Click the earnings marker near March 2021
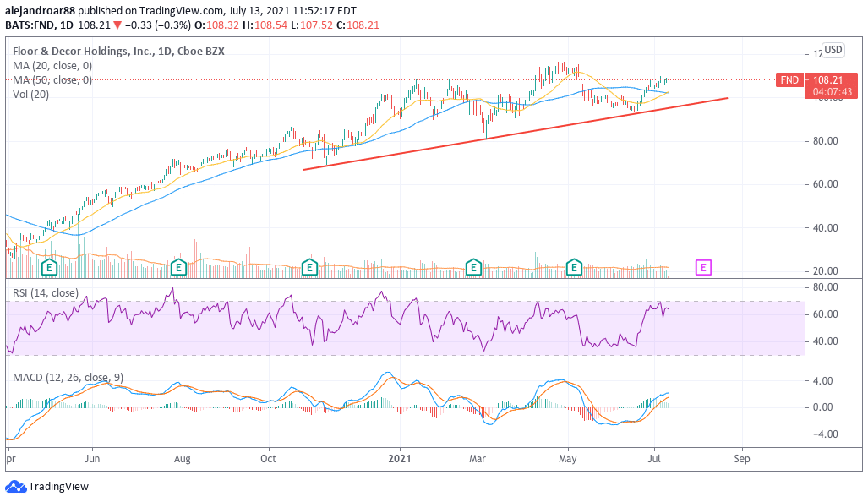This screenshot has width=868, height=502. coord(473,268)
